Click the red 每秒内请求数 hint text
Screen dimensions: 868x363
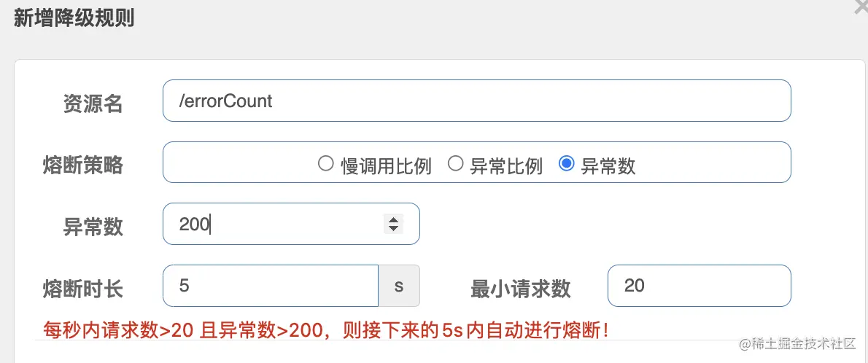[327, 330]
